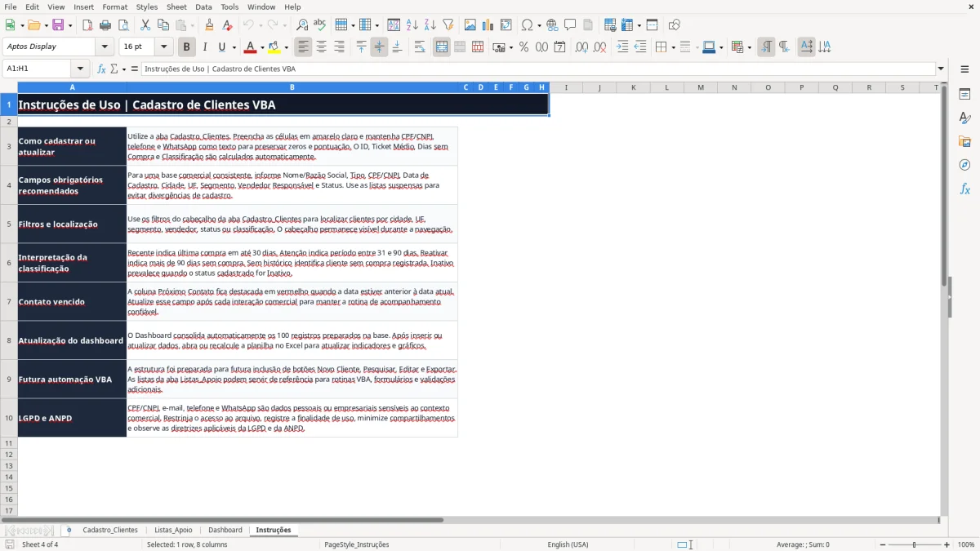The width and height of the screenshot is (980, 551).
Task: Click the Clear Direct Formatting icon
Action: point(227,25)
